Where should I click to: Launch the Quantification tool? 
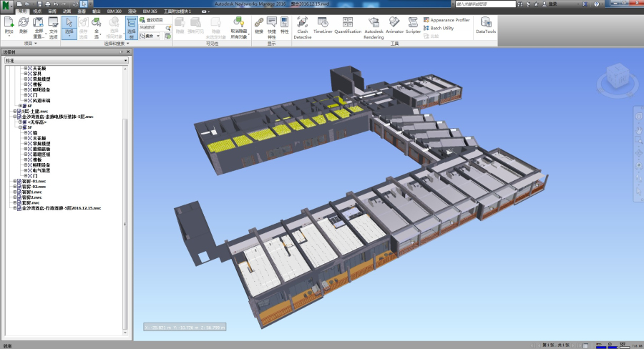348,27
